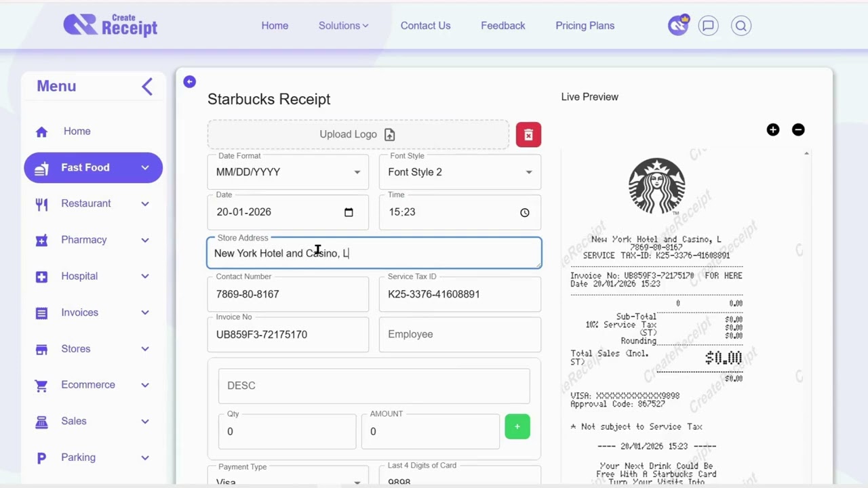The width and height of the screenshot is (868, 488).
Task: Expand the Sales chevron
Action: 145,421
